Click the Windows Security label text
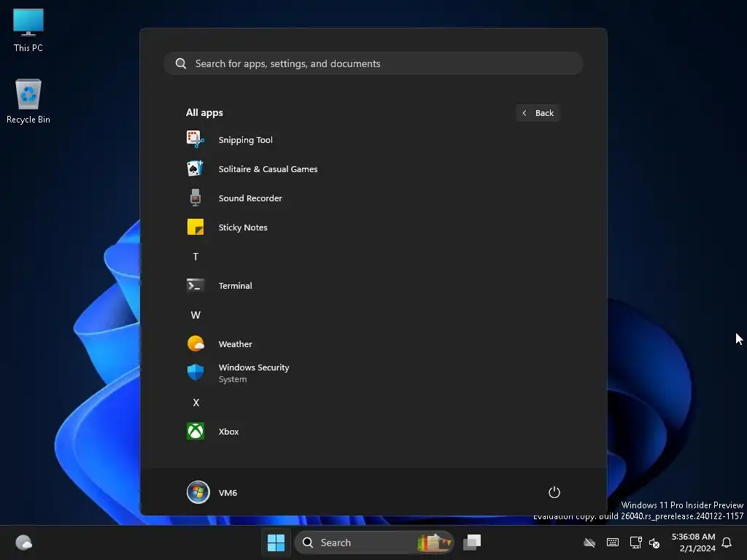Viewport: 747px width, 560px height. [254, 367]
